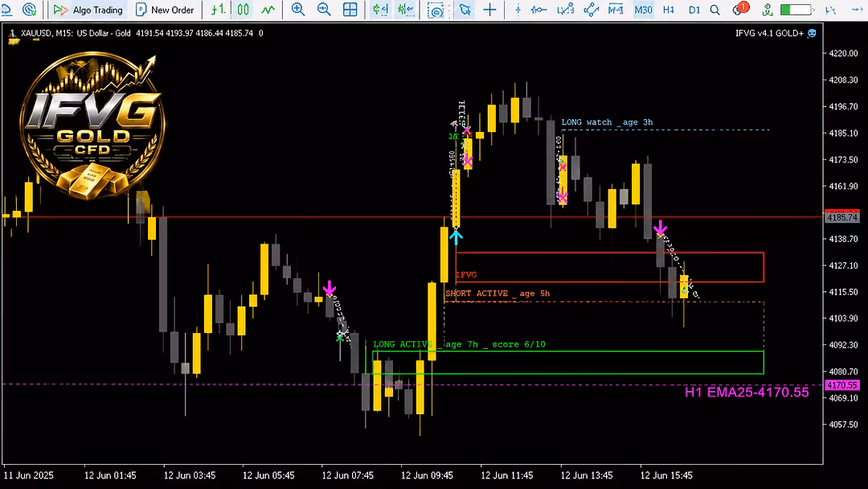Select the arrow cursor tool
Screen dimensions: 868x489
[x=465, y=10]
